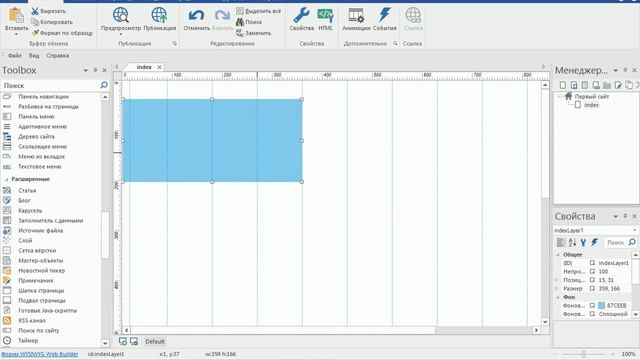Image resolution: width=640 pixels, height=360 pixels.
Task: Pin the Properties (Свойства) panel
Action: [x=625, y=216]
